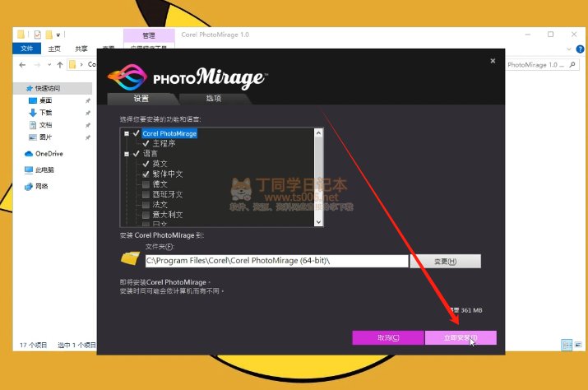The image size is (588, 390).
Task: Click the PhotoMirage logo icon
Action: (127, 77)
